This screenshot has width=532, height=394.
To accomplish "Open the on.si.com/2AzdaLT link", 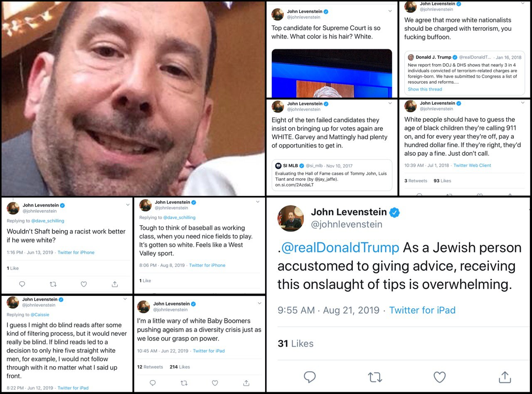I will 294,185.
